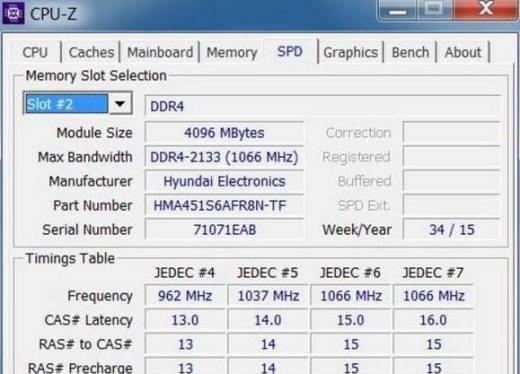Image resolution: width=520 pixels, height=374 pixels.
Task: Switch to the Bench tab
Action: [x=410, y=52]
